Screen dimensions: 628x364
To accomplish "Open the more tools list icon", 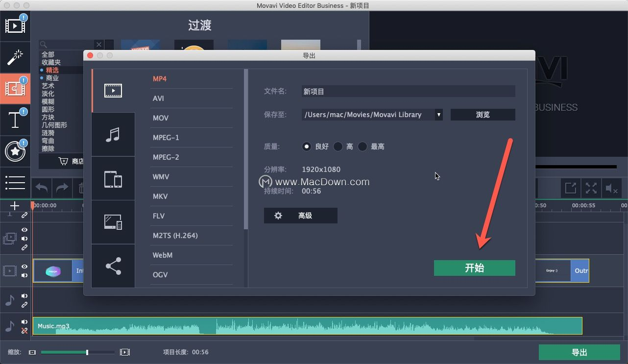I will pos(15,182).
